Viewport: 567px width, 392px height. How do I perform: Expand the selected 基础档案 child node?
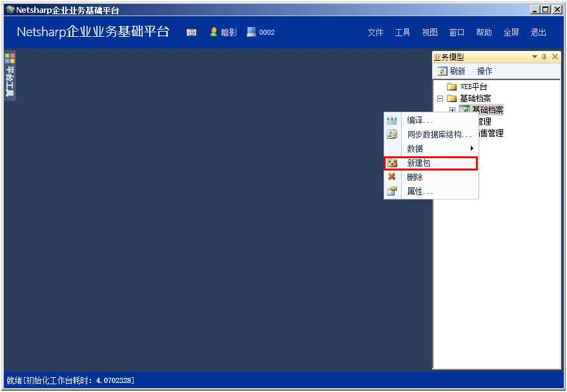point(452,110)
